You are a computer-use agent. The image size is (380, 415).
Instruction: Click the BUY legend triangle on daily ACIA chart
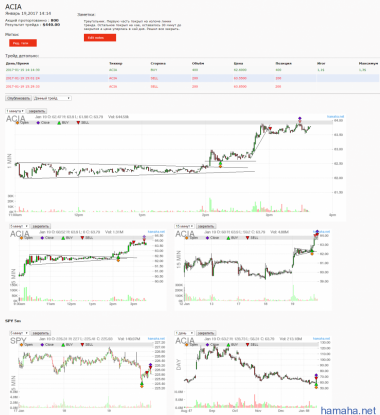pos(228,345)
